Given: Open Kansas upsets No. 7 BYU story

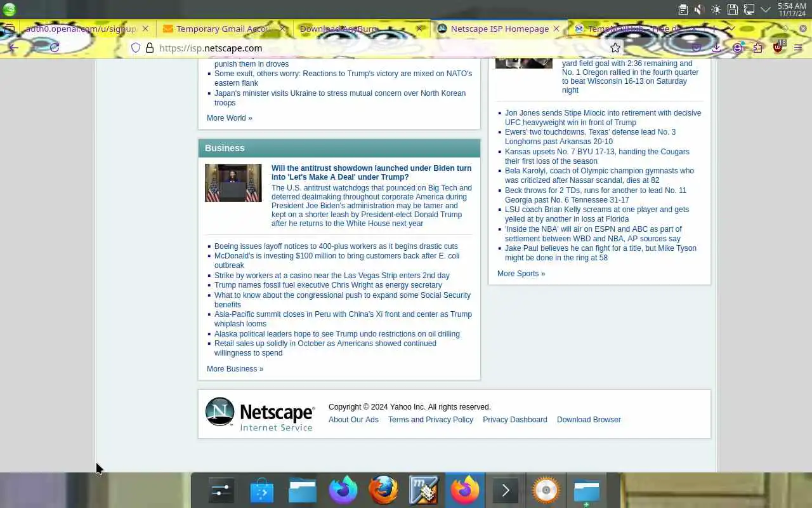Looking at the screenshot, I should click(597, 156).
